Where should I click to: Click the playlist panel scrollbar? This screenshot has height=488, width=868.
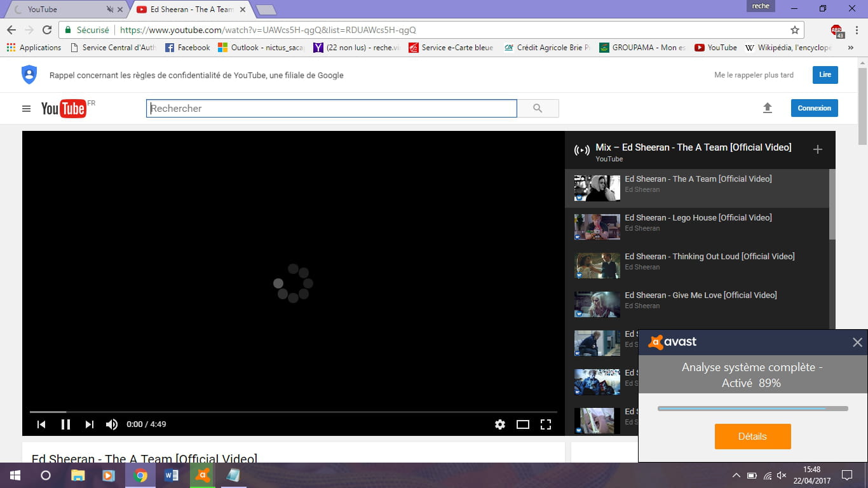tap(832, 203)
